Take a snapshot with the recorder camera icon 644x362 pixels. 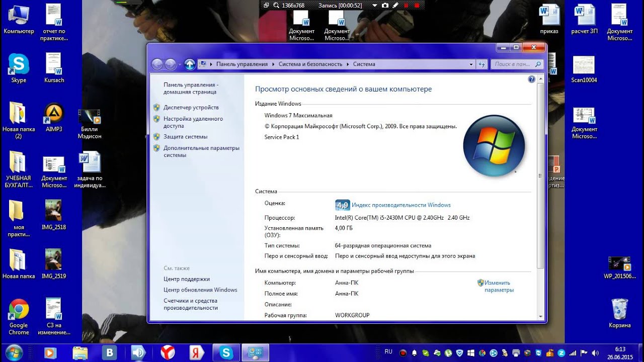[385, 5]
